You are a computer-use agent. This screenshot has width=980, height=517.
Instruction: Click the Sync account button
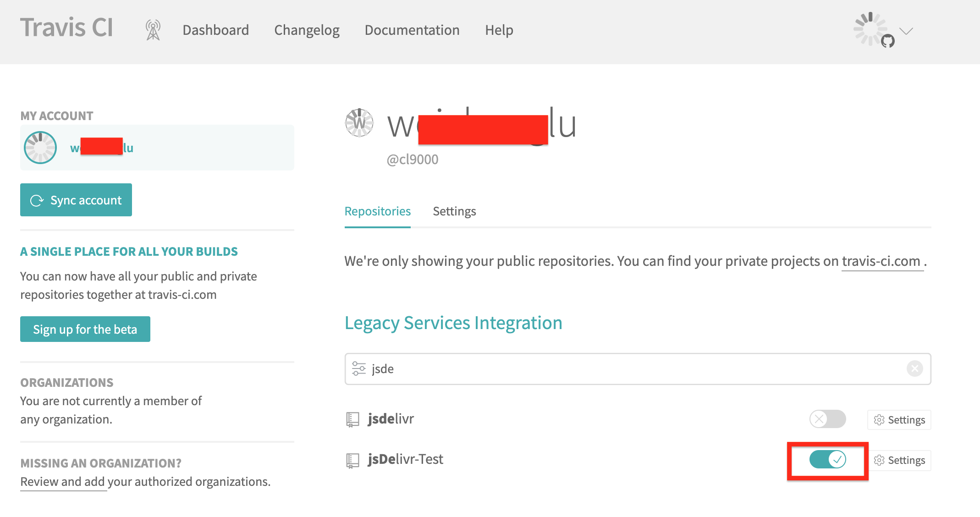(x=76, y=200)
